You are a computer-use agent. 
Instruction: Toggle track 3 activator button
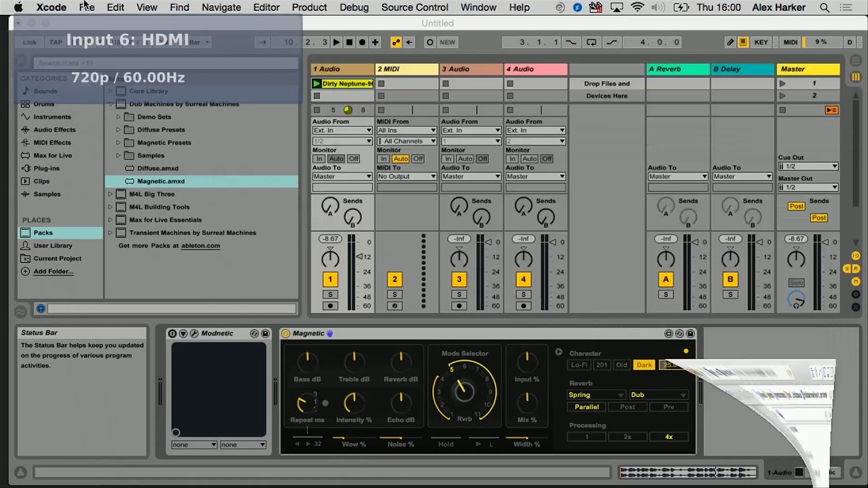[459, 279]
